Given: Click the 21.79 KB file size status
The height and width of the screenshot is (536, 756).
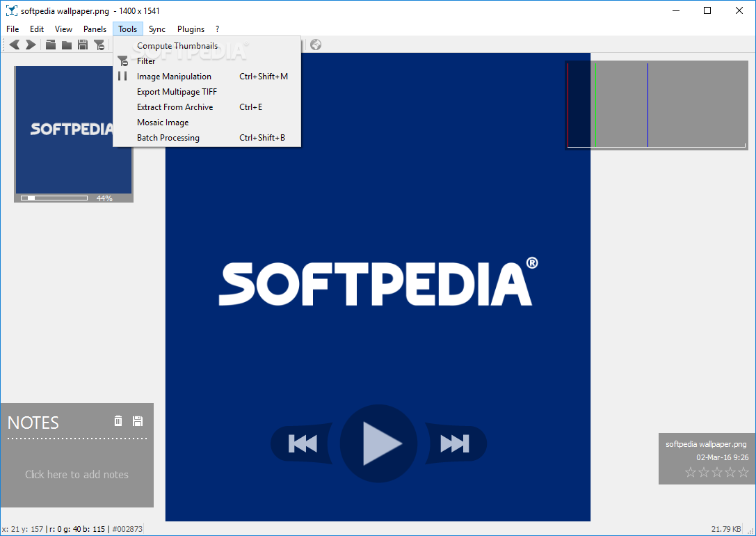Looking at the screenshot, I should point(725,529).
